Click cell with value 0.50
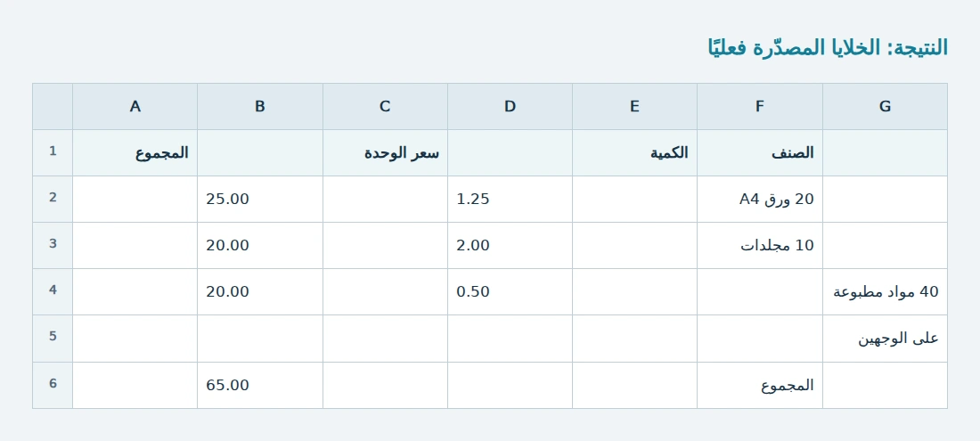The image size is (980, 441). pyautogui.click(x=510, y=291)
